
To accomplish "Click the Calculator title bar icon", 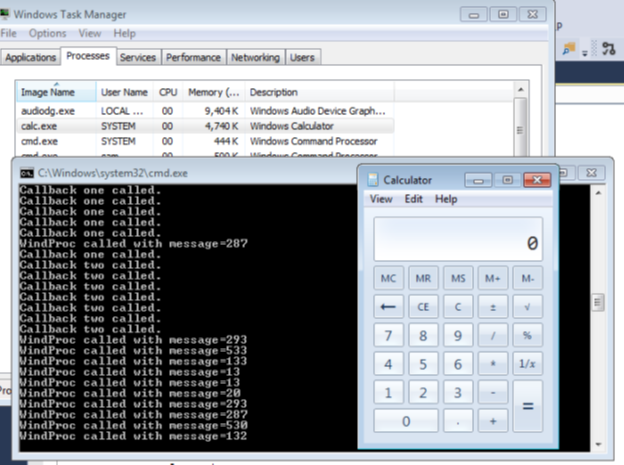I will point(373,180).
